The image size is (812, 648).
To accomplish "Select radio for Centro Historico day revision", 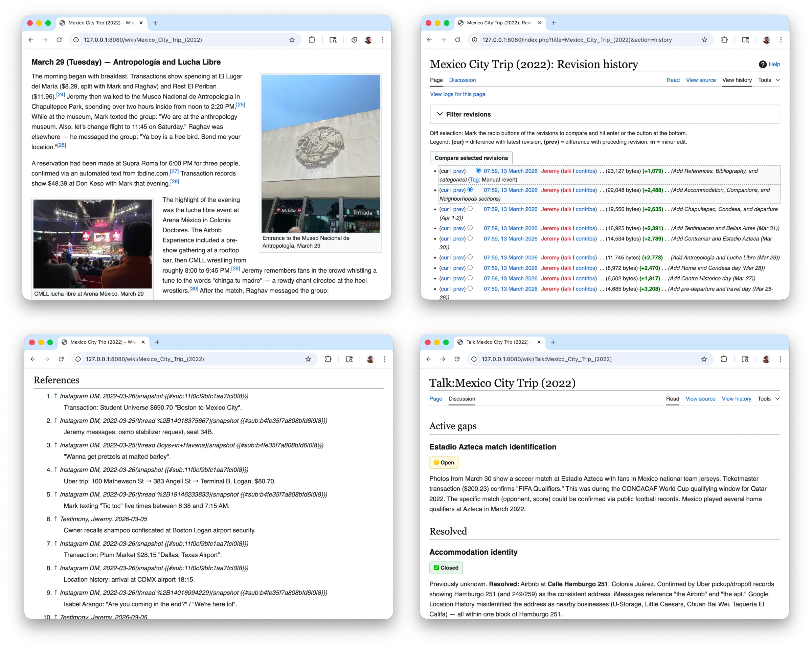I will pos(470,278).
